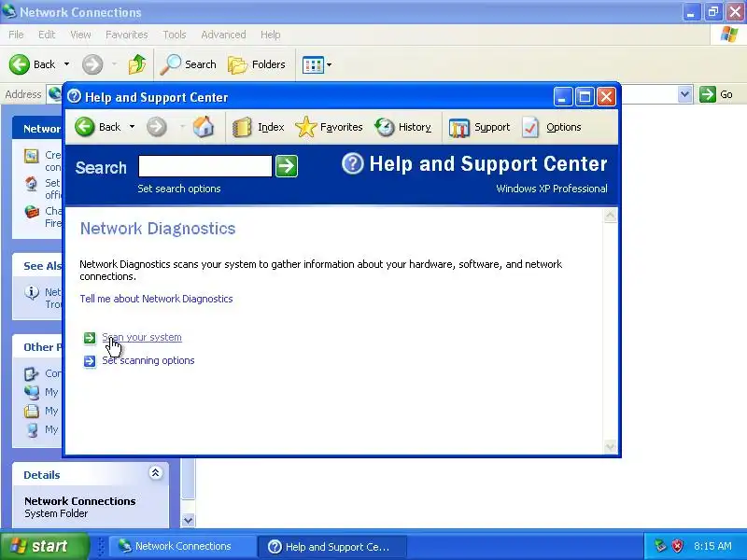This screenshot has width=747, height=560.
Task: Open History clock icon in Help Center
Action: 385,127
